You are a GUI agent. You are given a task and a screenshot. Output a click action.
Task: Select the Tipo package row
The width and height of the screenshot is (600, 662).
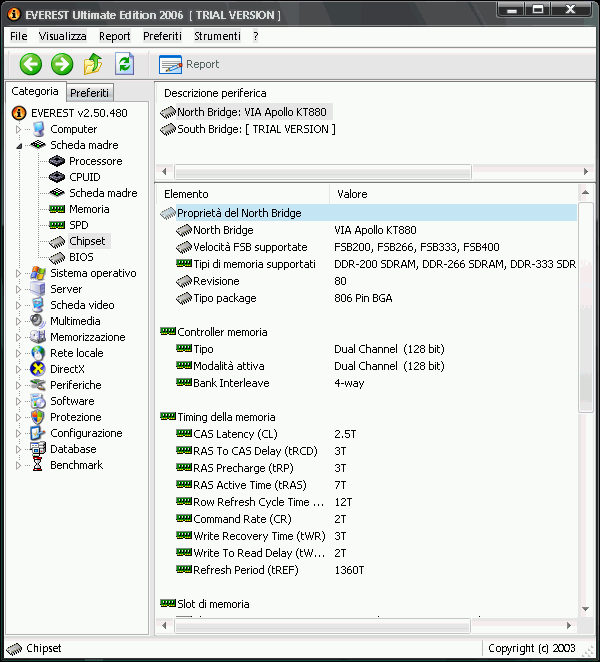(368, 298)
